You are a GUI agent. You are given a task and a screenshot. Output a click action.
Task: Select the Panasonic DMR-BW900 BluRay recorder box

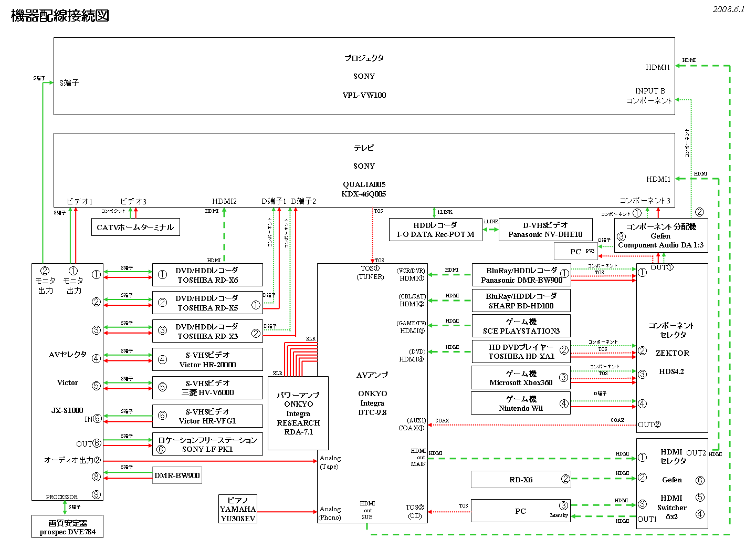coord(521,275)
